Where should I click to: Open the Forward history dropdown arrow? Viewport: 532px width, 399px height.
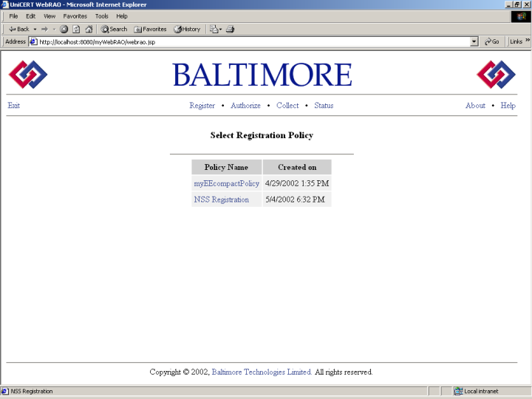[54, 29]
